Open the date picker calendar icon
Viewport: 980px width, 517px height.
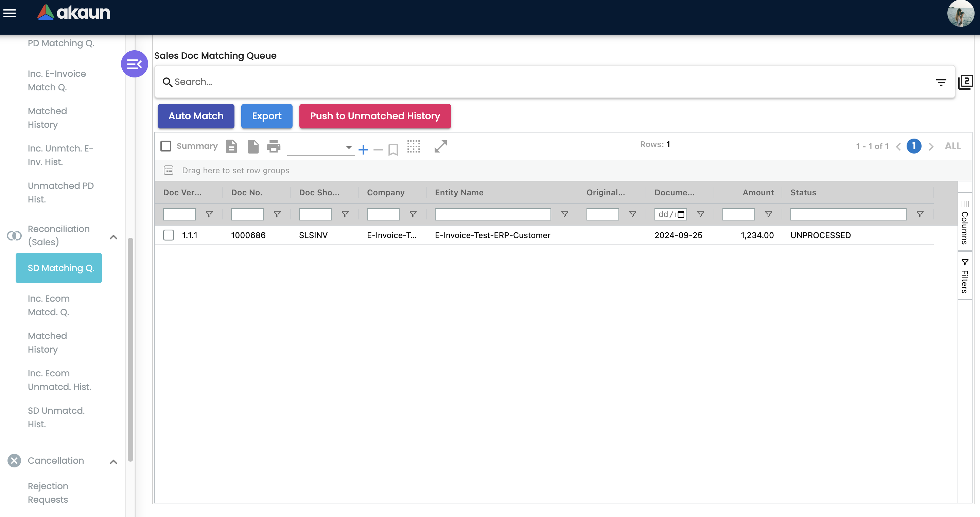coord(681,214)
